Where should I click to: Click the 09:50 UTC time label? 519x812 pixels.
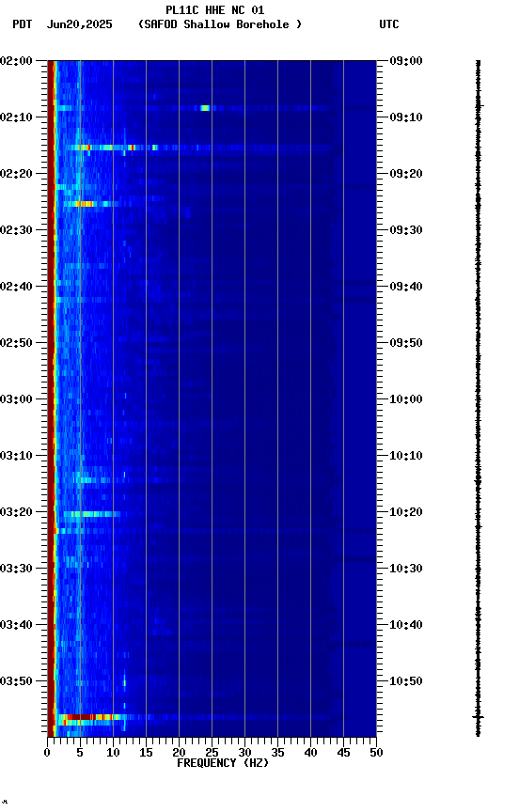click(406, 343)
